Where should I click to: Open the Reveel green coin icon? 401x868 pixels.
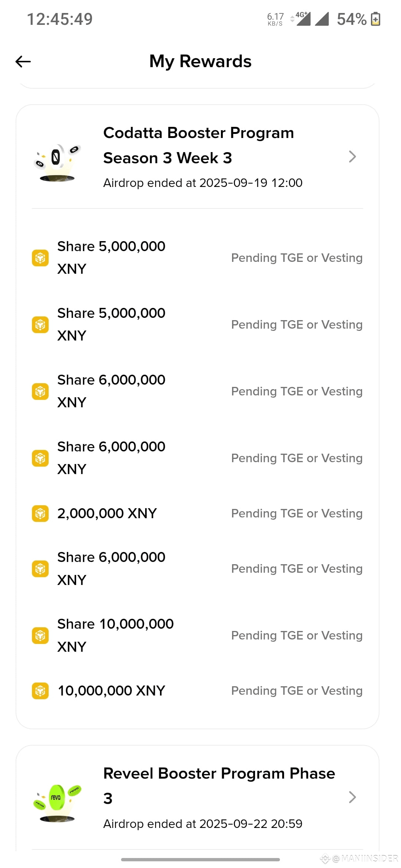(57, 803)
